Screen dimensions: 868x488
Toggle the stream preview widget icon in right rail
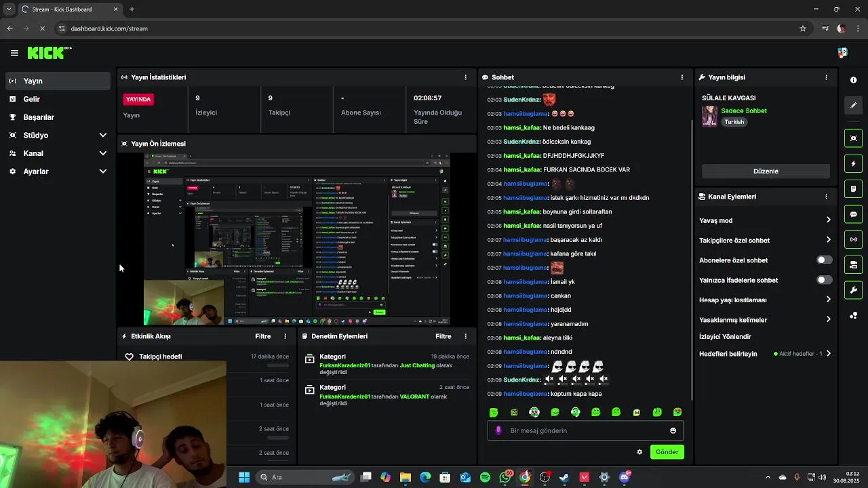point(853,138)
